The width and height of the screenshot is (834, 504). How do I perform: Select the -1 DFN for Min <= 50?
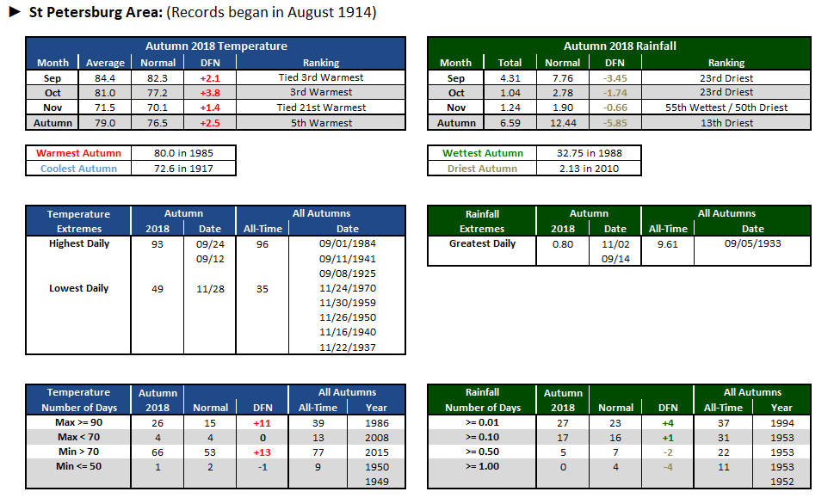click(x=263, y=467)
